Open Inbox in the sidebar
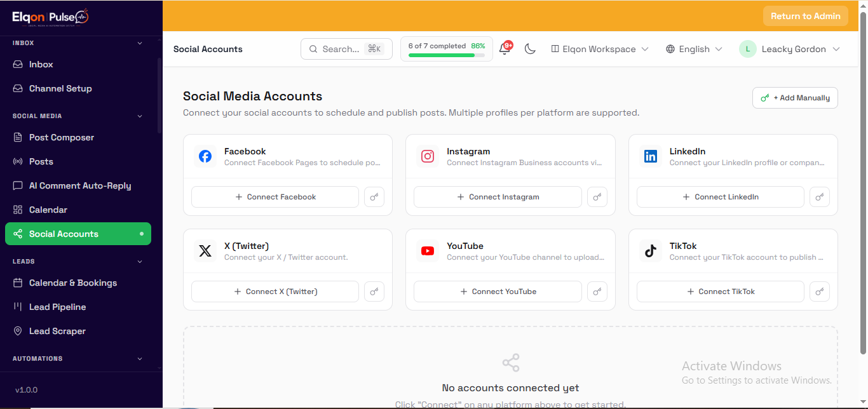 point(78,64)
